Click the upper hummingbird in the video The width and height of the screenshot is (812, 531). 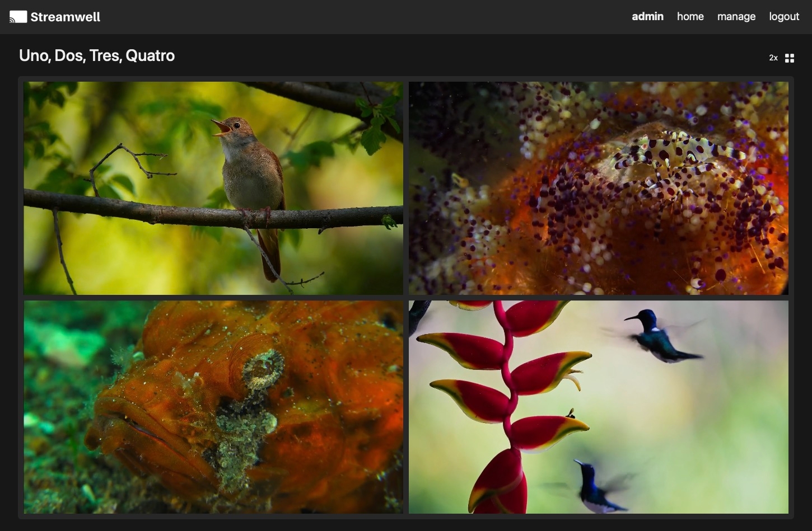pyautogui.click(x=658, y=337)
